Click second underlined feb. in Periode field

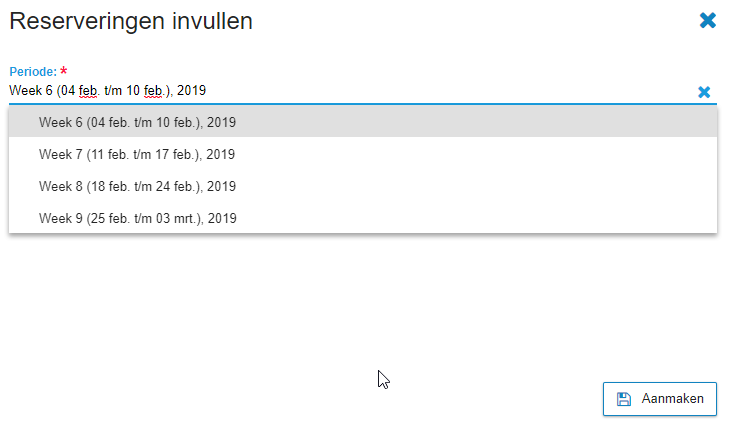point(154,90)
